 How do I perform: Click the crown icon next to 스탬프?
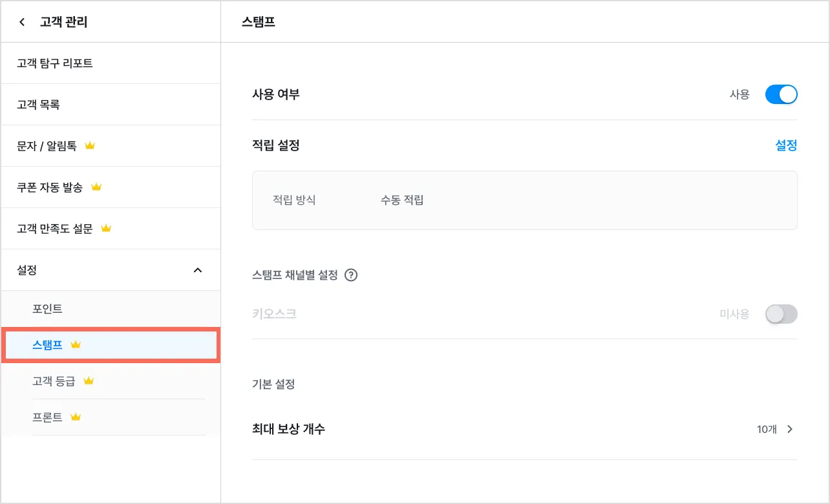point(76,345)
